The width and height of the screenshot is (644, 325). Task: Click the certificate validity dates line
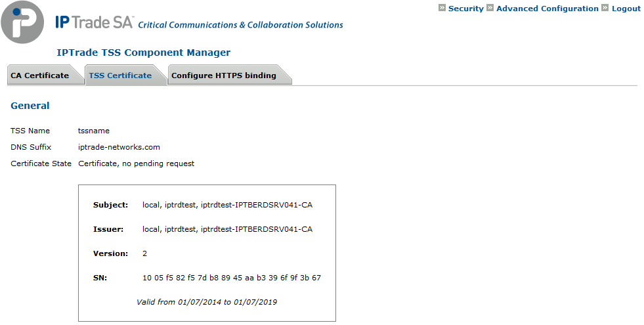[207, 302]
